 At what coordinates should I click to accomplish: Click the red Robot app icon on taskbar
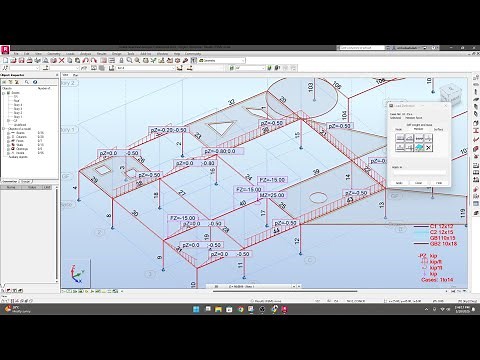(285, 309)
